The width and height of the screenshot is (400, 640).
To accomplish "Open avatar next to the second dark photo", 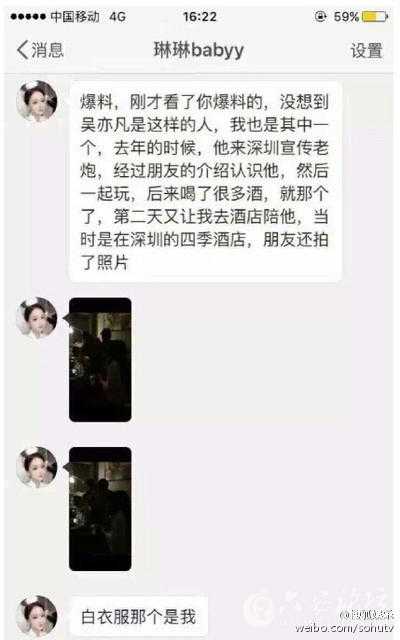I will pos(37,467).
